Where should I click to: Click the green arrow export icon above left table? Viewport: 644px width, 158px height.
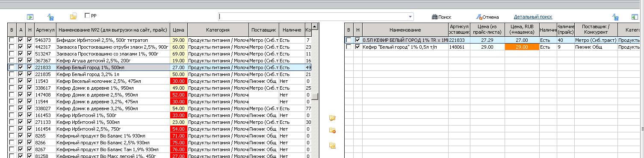30,17
